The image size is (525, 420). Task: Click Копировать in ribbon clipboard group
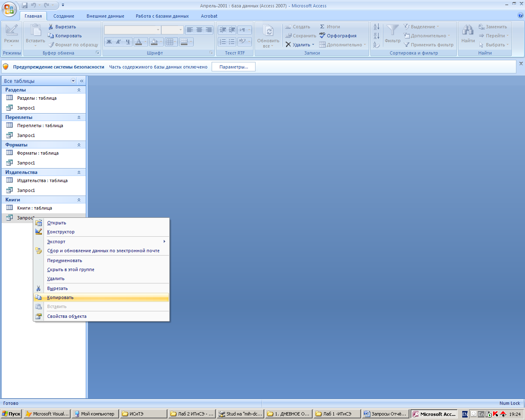65,36
